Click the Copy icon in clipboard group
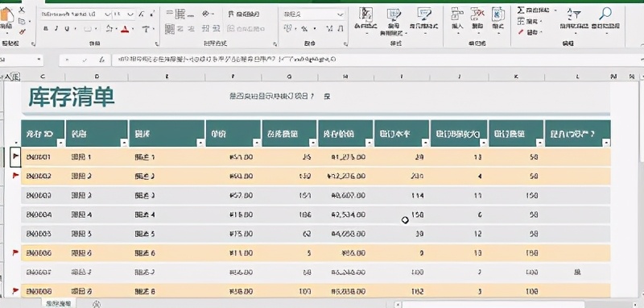Image resolution: width=644 pixels, height=308 pixels. pos(22,21)
